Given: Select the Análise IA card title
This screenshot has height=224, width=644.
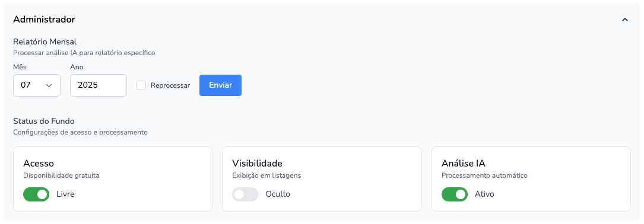Looking at the screenshot, I should 464,164.
